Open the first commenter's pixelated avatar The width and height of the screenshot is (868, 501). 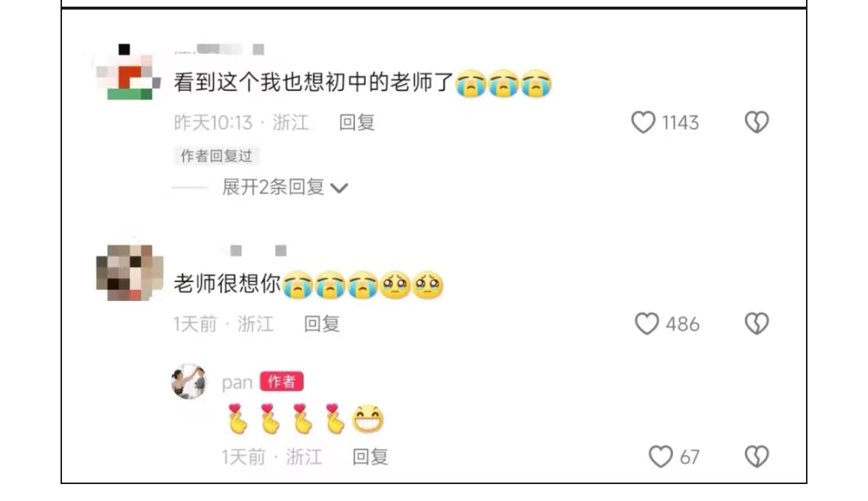pyautogui.click(x=129, y=72)
